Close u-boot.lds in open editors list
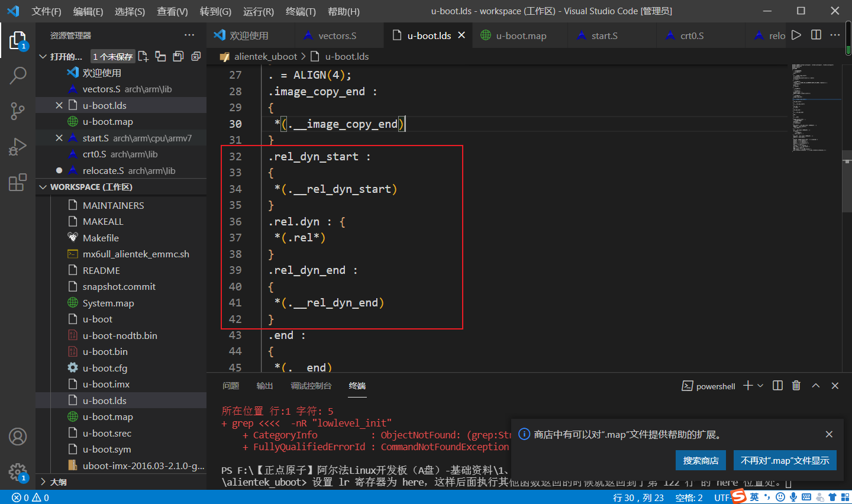The width and height of the screenshot is (852, 504). [59, 105]
